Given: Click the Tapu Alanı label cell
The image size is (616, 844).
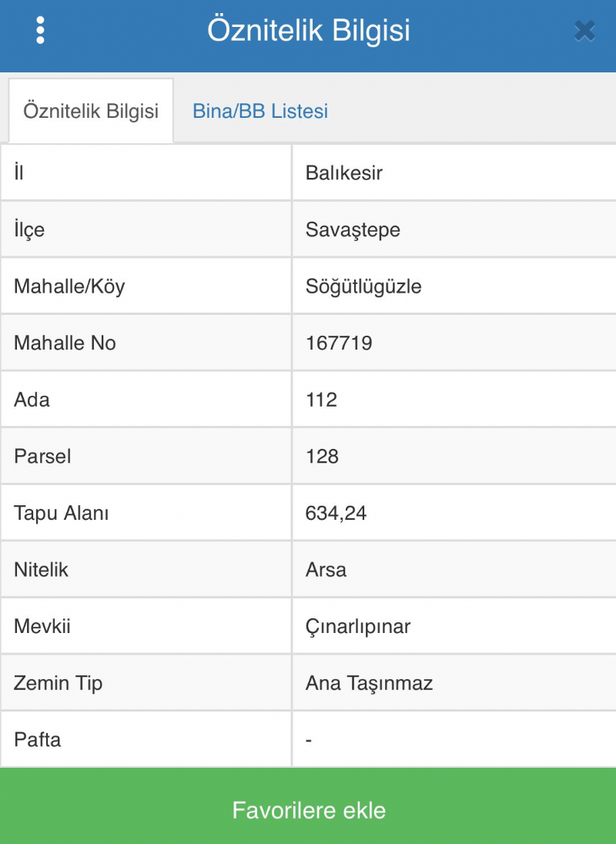Looking at the screenshot, I should tap(62, 513).
